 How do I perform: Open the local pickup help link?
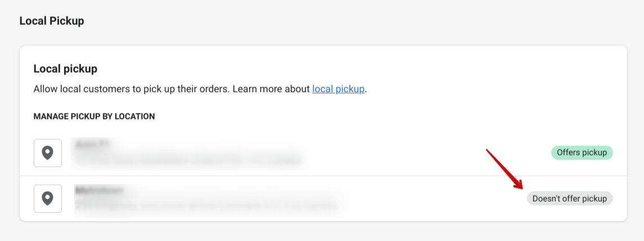(338, 89)
